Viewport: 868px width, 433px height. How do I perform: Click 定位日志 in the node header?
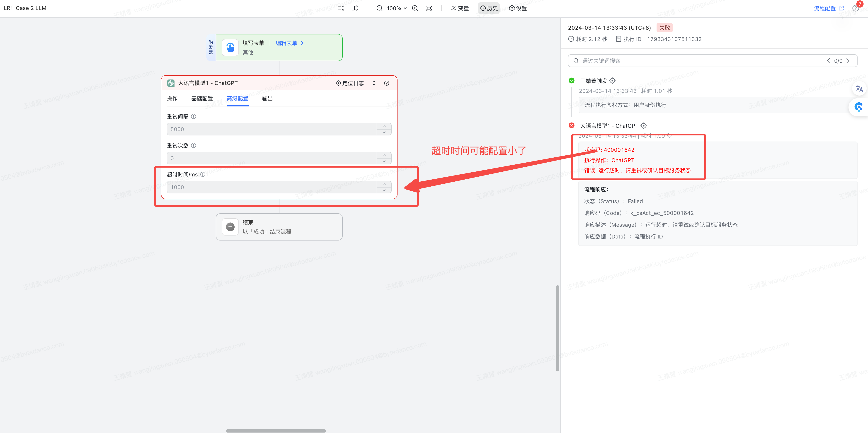350,83
